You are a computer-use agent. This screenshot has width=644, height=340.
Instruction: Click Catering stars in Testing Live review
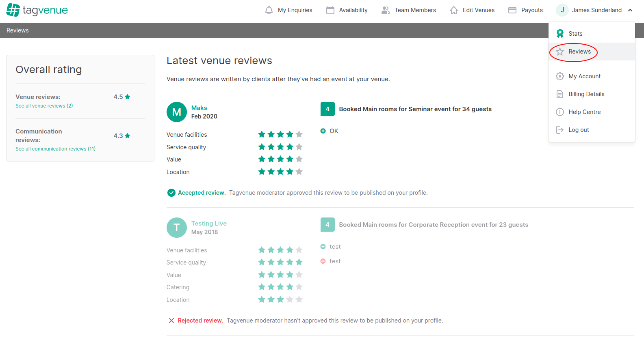pyautogui.click(x=280, y=287)
